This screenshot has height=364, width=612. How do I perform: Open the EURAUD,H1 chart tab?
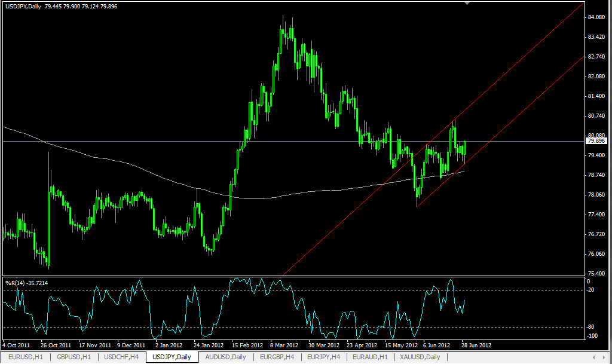click(x=370, y=357)
